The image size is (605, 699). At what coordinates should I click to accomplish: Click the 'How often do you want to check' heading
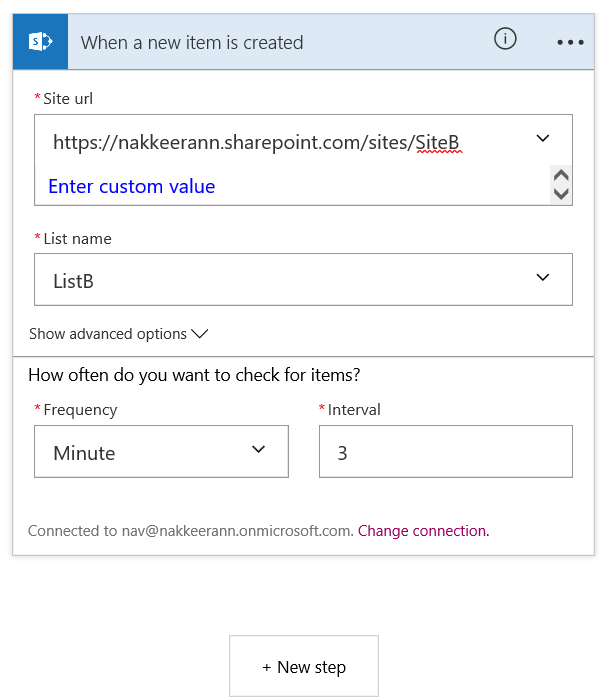point(194,376)
